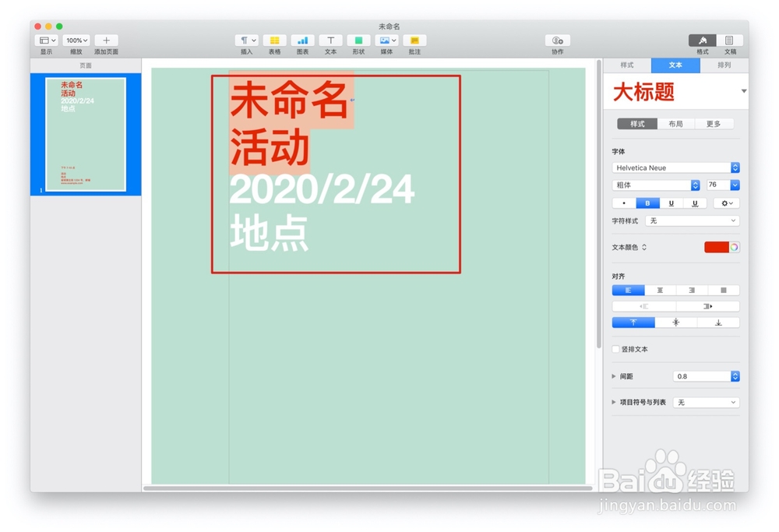This screenshot has width=779, height=532.
Task: Insert a shape with the 形状 icon
Action: (x=358, y=41)
